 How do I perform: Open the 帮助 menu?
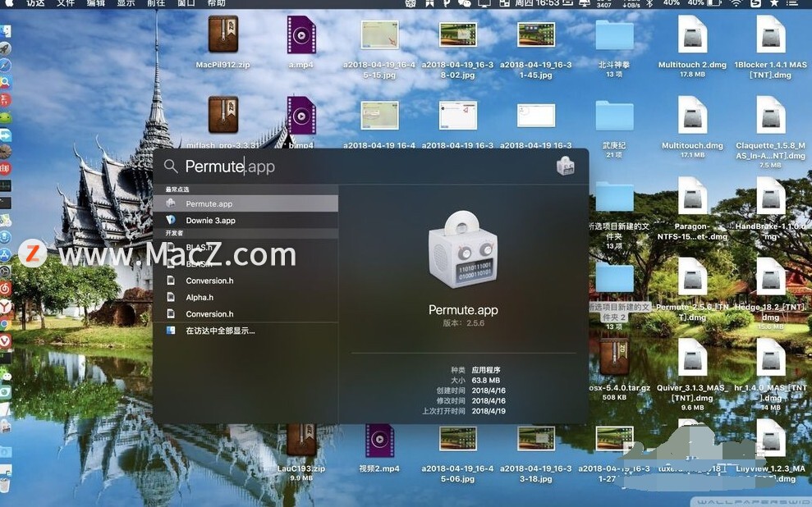pyautogui.click(x=216, y=3)
